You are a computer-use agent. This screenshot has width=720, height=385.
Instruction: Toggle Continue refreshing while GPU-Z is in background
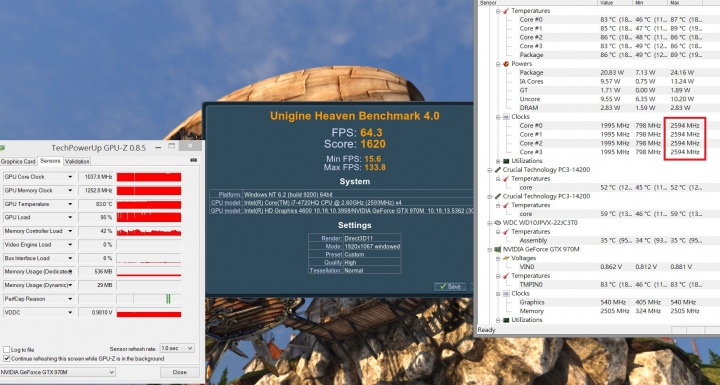tap(6, 358)
